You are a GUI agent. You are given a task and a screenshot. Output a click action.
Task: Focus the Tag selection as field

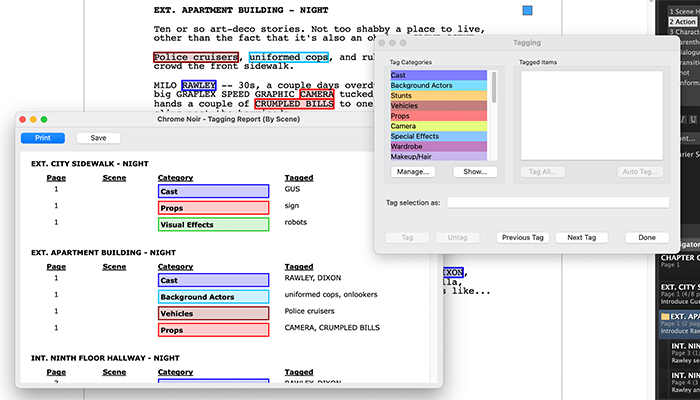[557, 203]
